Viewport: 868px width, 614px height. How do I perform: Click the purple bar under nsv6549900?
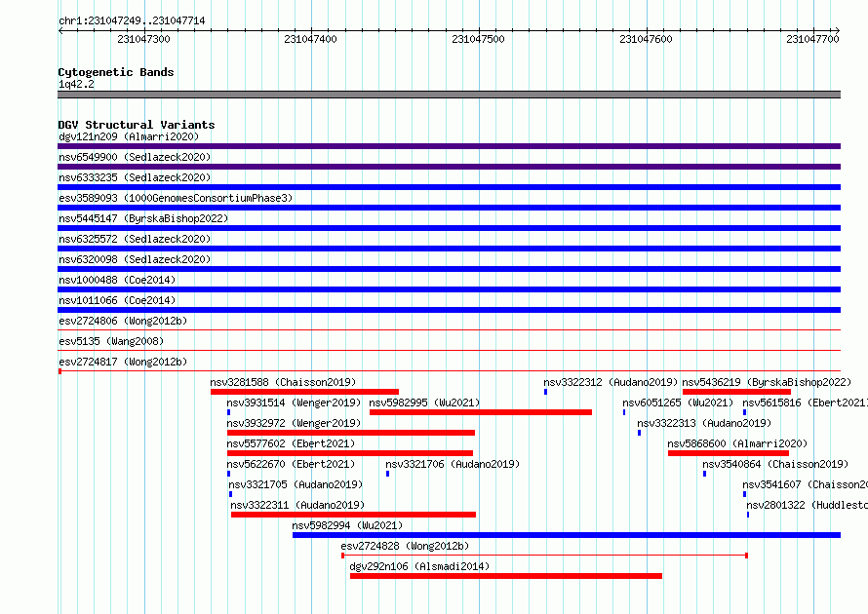point(449,167)
